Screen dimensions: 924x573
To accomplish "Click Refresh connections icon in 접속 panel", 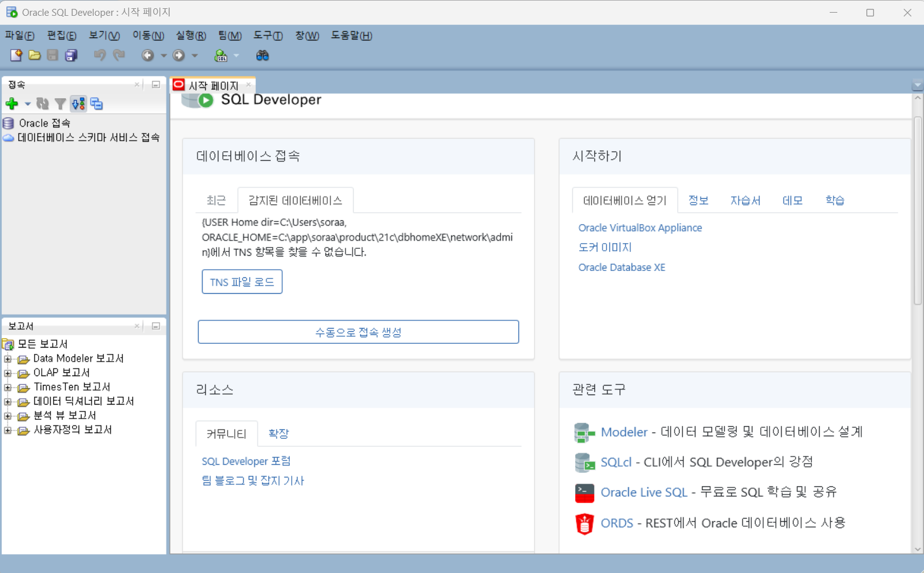I will coord(42,103).
